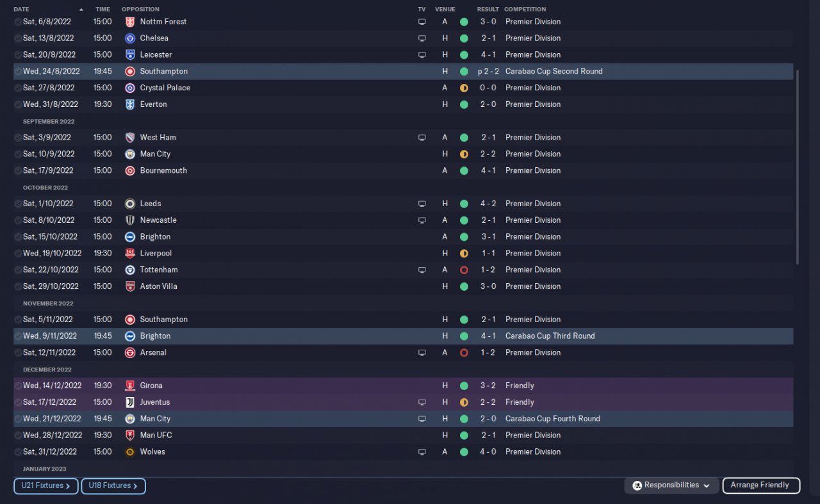This screenshot has width=820, height=504.
Task: Toggle the check circle beside Sat, 31/12/2022
Action: click(18, 451)
